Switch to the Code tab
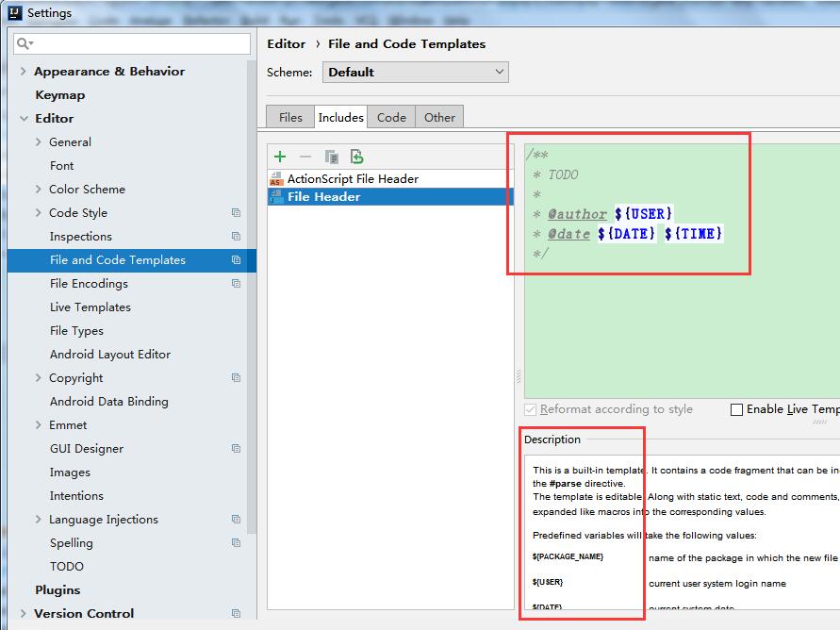 pyautogui.click(x=391, y=117)
